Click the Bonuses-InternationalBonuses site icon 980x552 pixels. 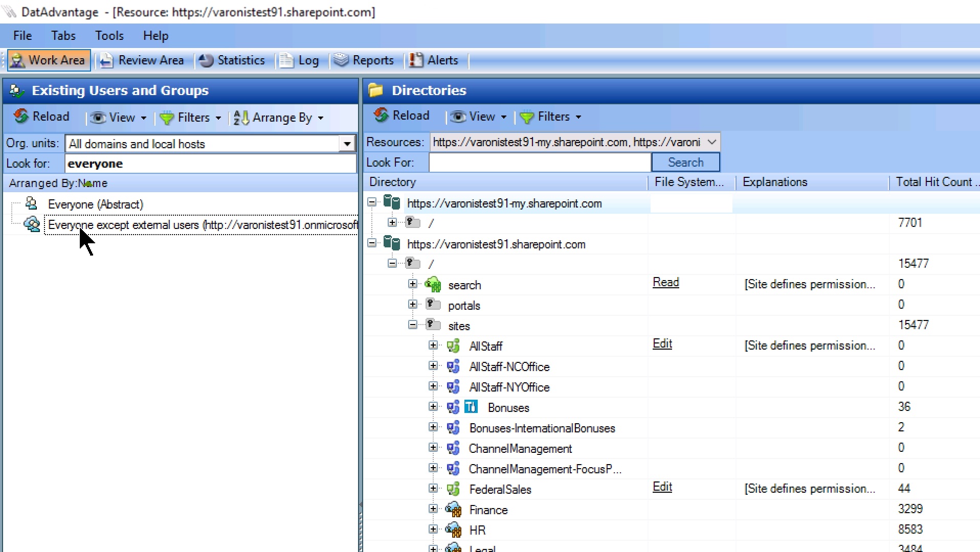point(453,428)
